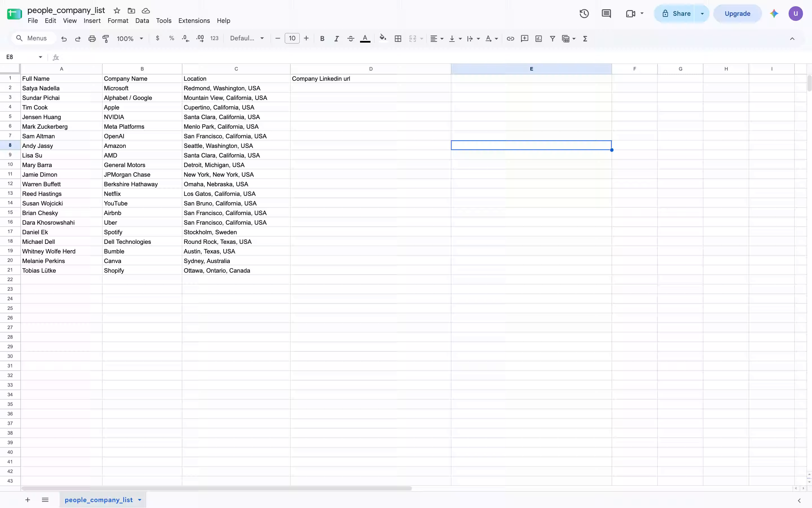Insert comment icon in toolbar

[x=524, y=39]
